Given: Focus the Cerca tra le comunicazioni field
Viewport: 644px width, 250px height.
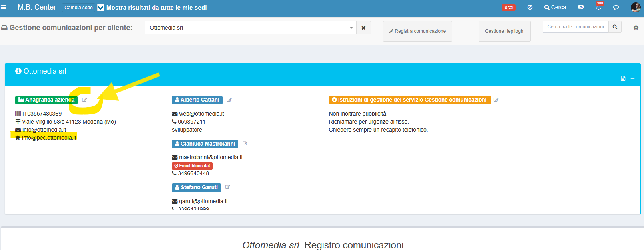Looking at the screenshot, I should tap(576, 27).
